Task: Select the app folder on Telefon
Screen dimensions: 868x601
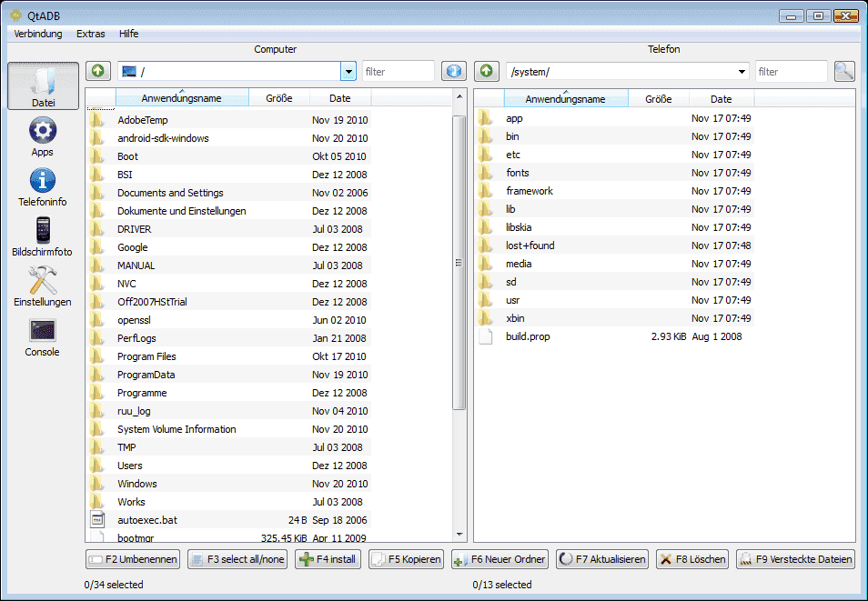Action: (x=614, y=118)
